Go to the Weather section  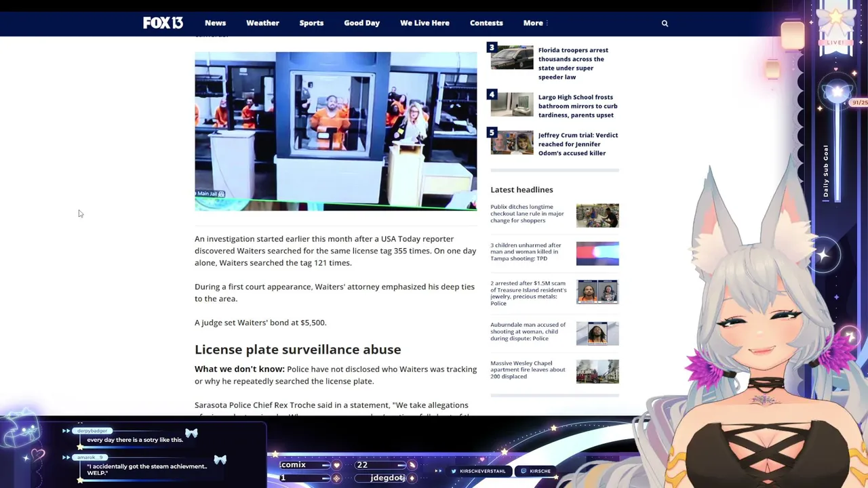pos(262,23)
